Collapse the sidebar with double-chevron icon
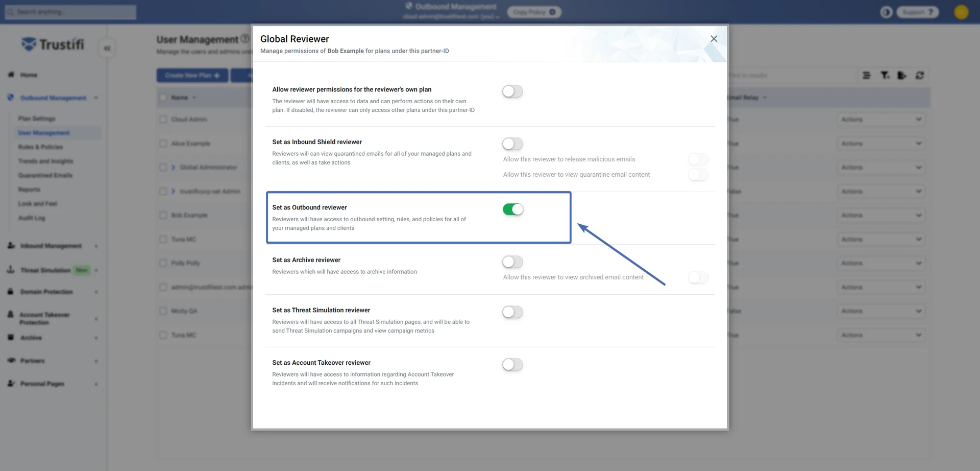The width and height of the screenshot is (980, 471). pyautogui.click(x=107, y=49)
